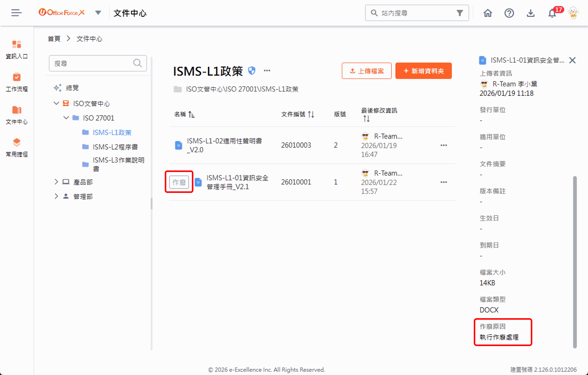588x375 pixels.
Task: Expand the 產品部 tree node
Action: point(56,182)
